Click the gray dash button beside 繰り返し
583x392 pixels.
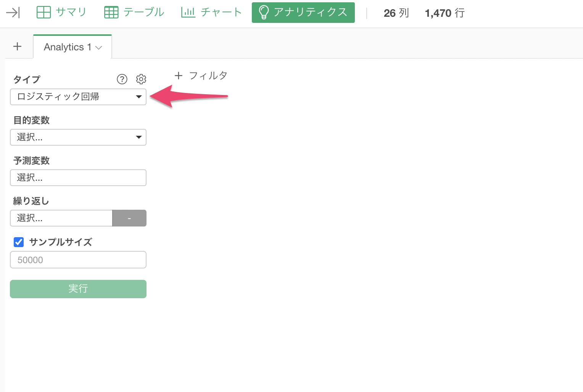129,218
